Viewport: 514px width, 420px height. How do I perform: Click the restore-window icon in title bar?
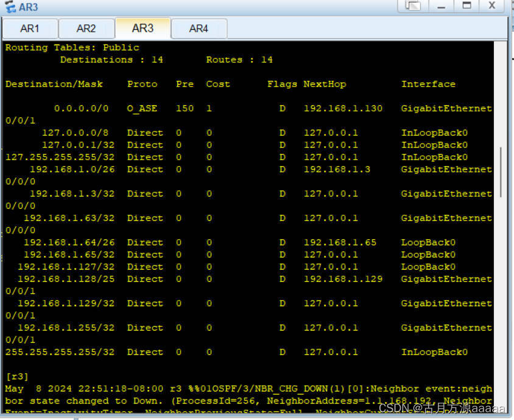[x=413, y=5]
